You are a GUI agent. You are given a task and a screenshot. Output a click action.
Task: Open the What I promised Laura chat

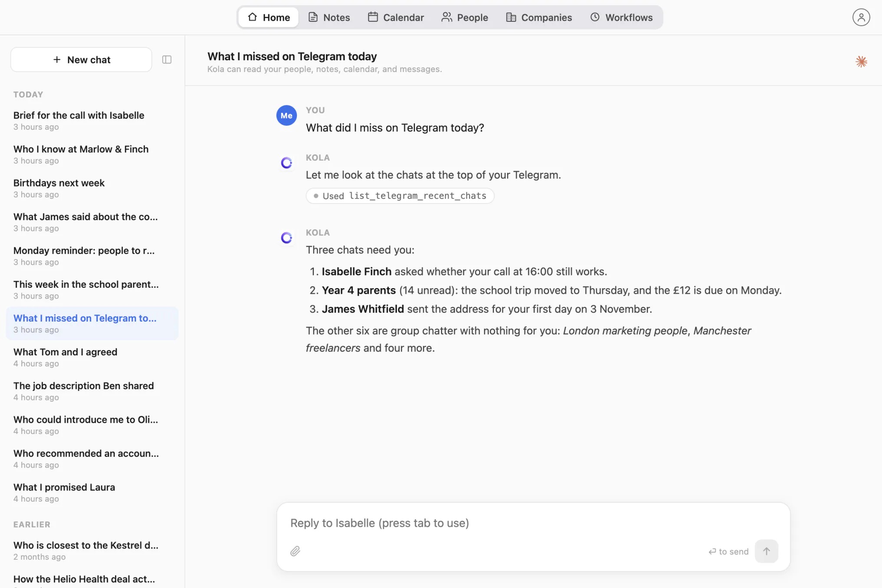(92, 493)
